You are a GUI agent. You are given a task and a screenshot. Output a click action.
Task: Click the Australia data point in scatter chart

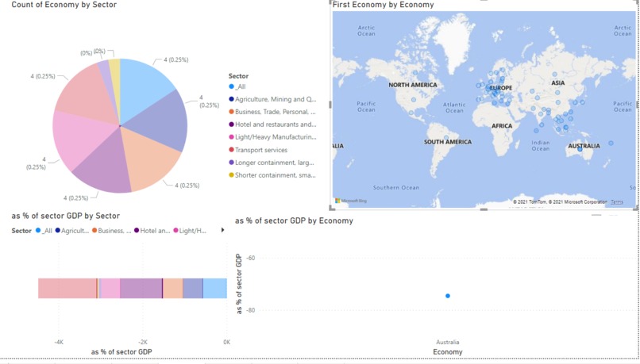(448, 296)
